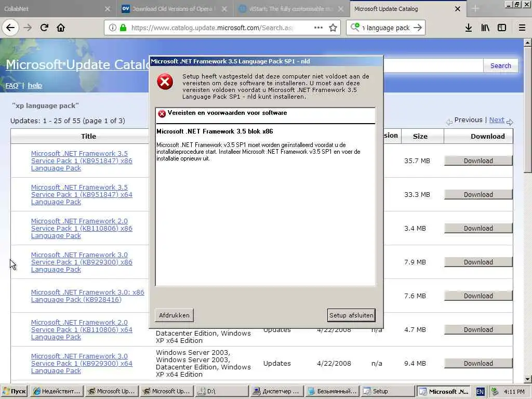Bookmark this page with the star
Screen dimensions: 532x399
click(333, 28)
